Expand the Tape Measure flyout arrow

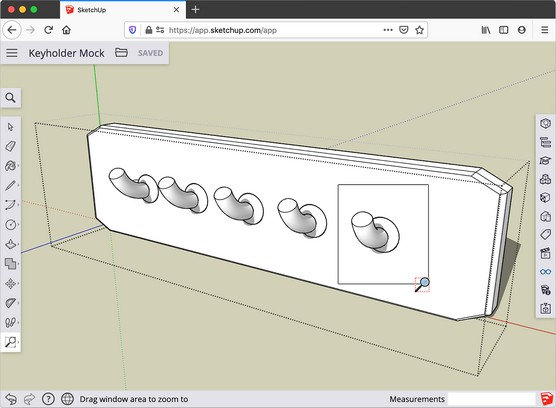click(x=18, y=303)
